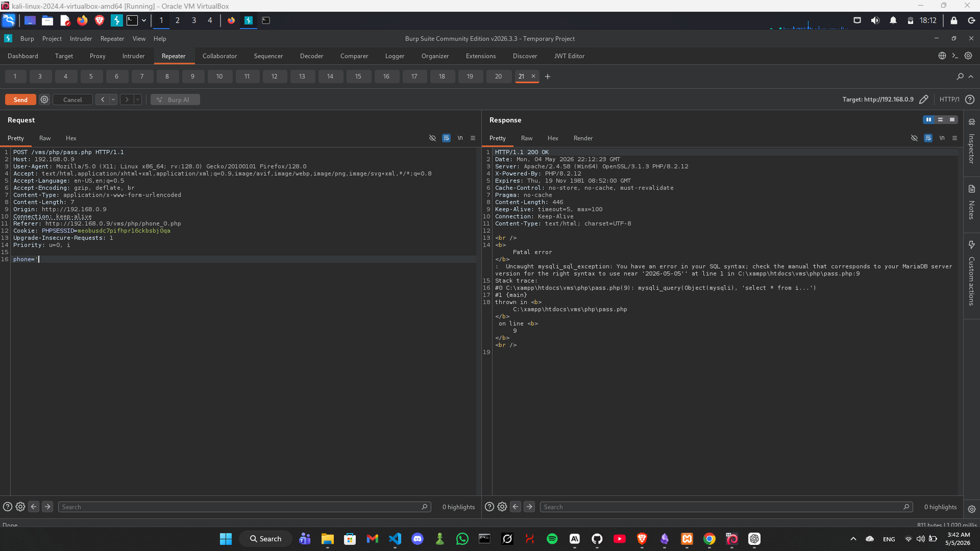
Task: Click Windows Search button
Action: [x=265, y=539]
